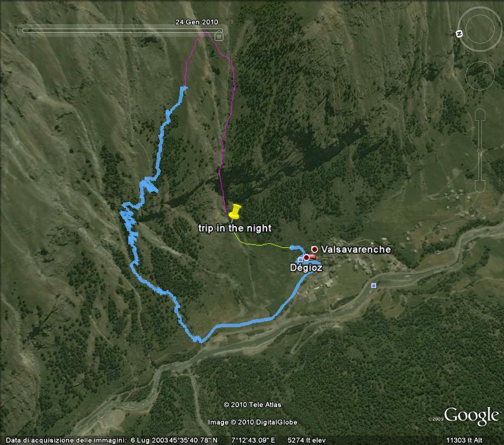504x445 pixels.
Task: Click the 24 Gen 2010 date label
Action: click(x=197, y=22)
